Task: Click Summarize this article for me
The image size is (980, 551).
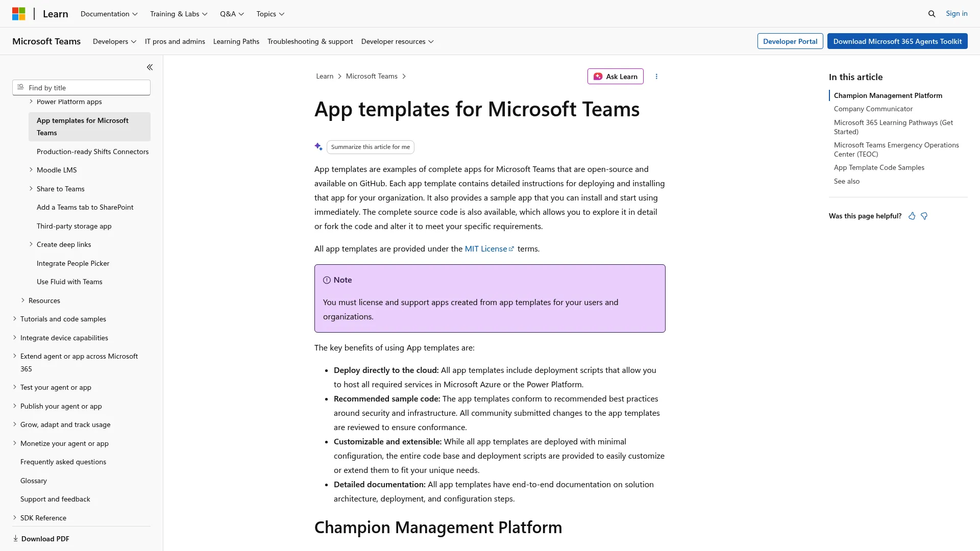Action: pyautogui.click(x=370, y=147)
